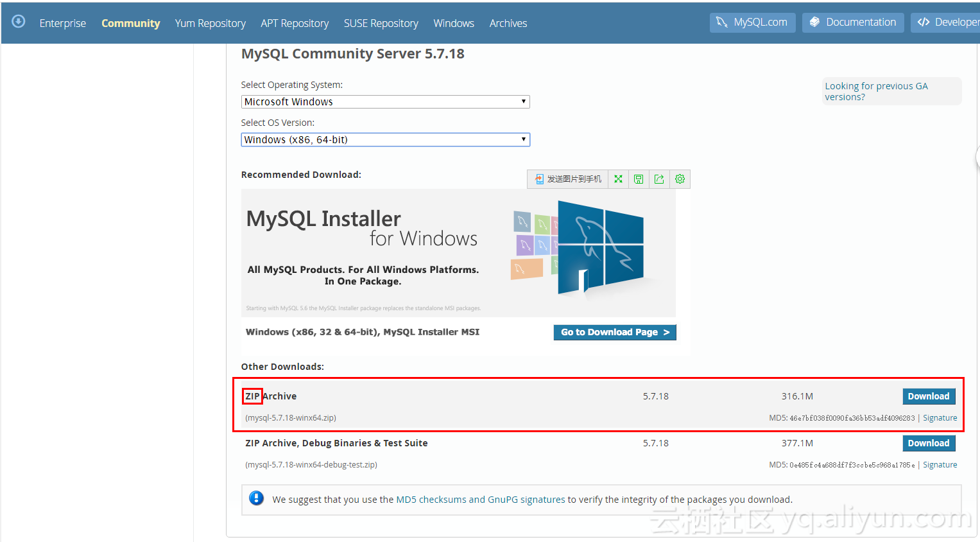Open the Windows tab

coord(454,23)
